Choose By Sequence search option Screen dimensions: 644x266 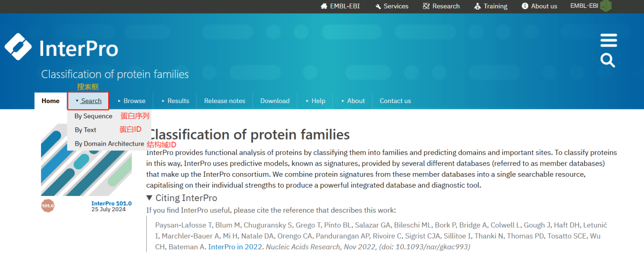click(93, 116)
